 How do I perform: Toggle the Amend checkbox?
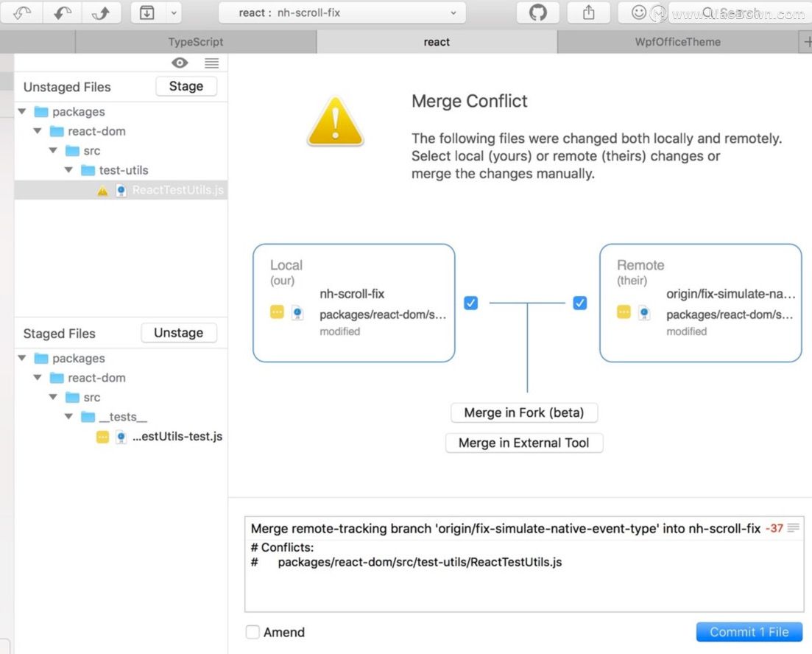click(253, 632)
